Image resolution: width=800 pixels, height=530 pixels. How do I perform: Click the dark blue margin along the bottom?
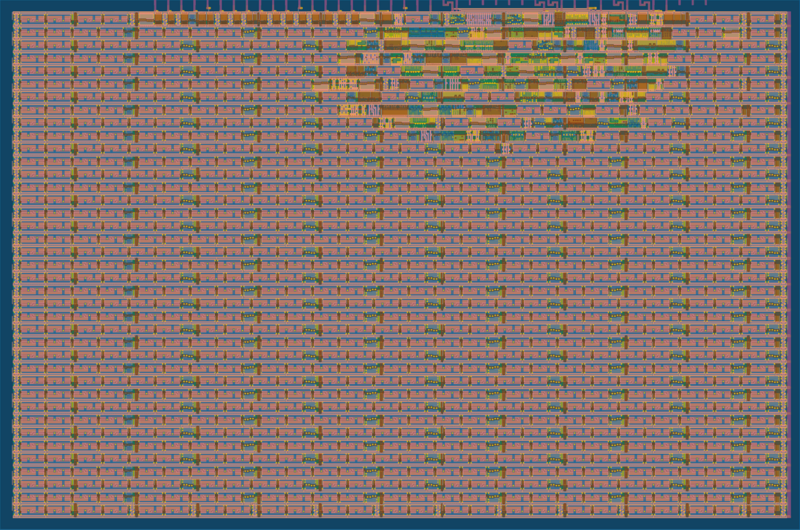point(400,524)
